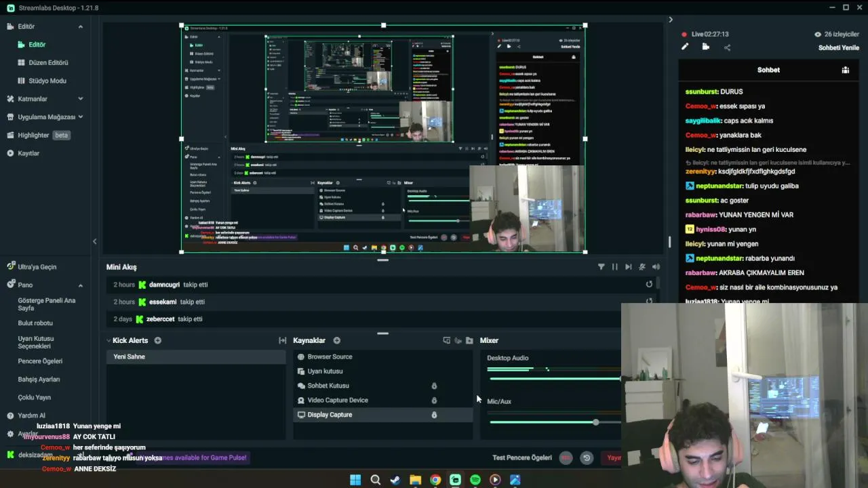Adjust the Desktop Audio volume slider
The width and height of the screenshot is (868, 488).
coord(554,378)
